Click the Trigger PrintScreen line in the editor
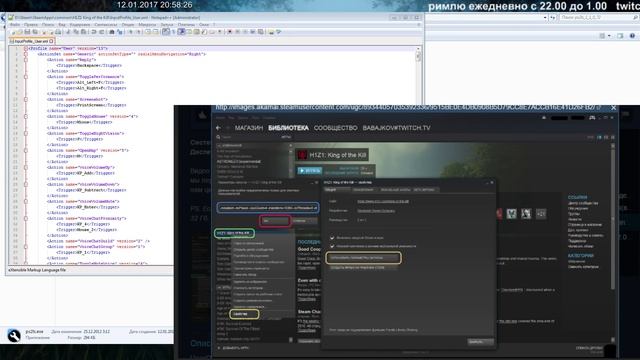The height and width of the screenshot is (360, 640). pyautogui.click(x=91, y=105)
